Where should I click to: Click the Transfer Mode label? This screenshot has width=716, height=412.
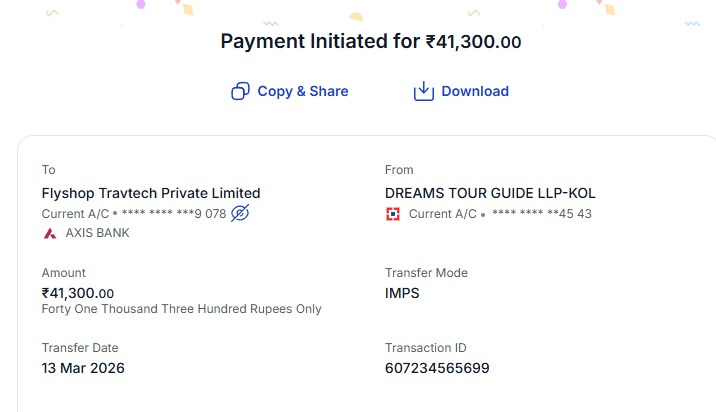click(426, 273)
